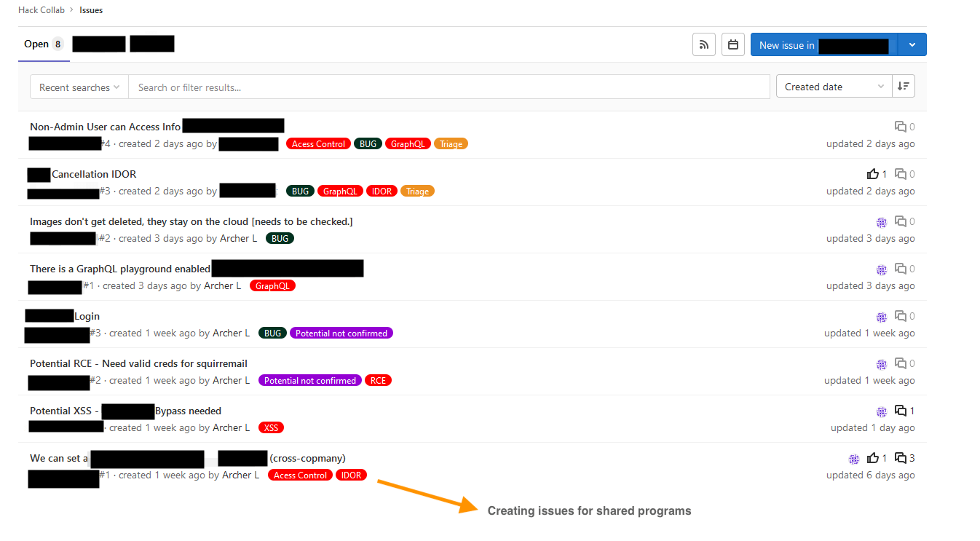This screenshot has height=541, width=980.
Task: Reverse the sort order with the descending icon
Action: pyautogui.click(x=903, y=85)
